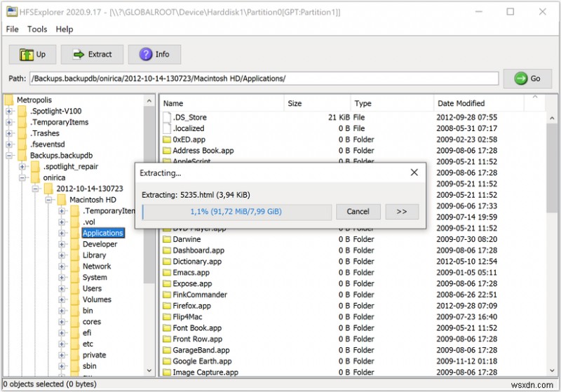Click the file list scrollbar down arrow
Viewport: 561px width, 392px height.
click(x=552, y=371)
